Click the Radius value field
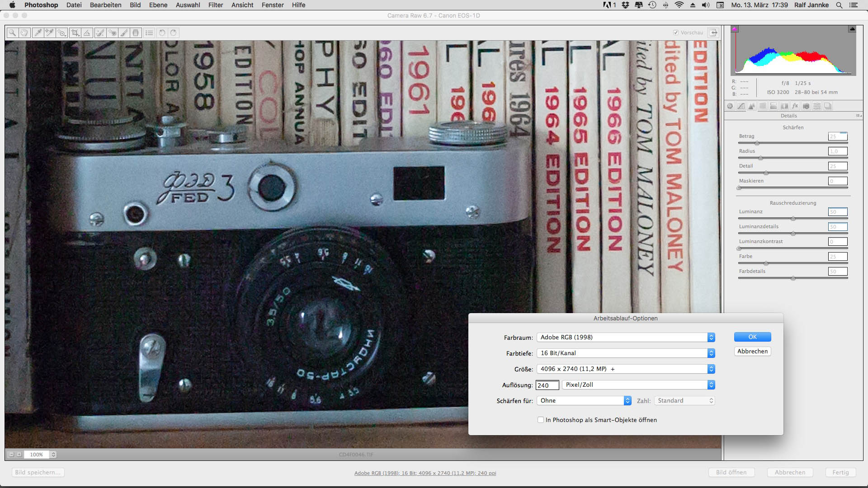 838,151
